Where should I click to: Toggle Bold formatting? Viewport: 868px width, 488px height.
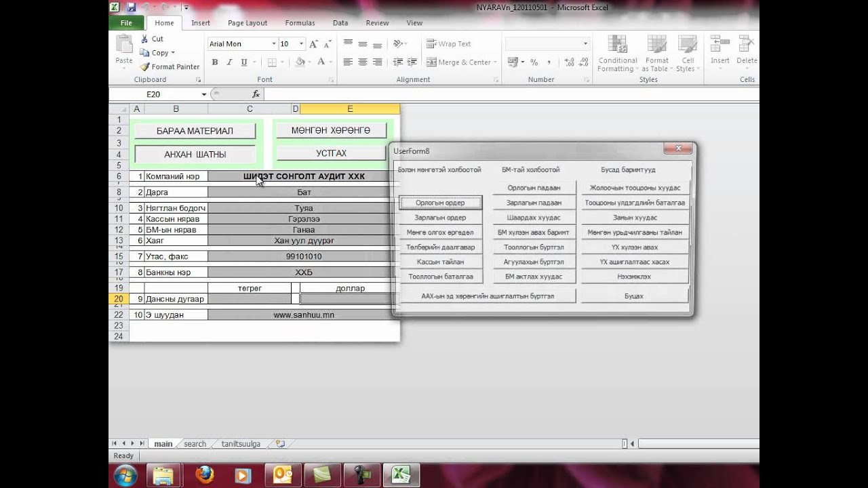tap(215, 62)
